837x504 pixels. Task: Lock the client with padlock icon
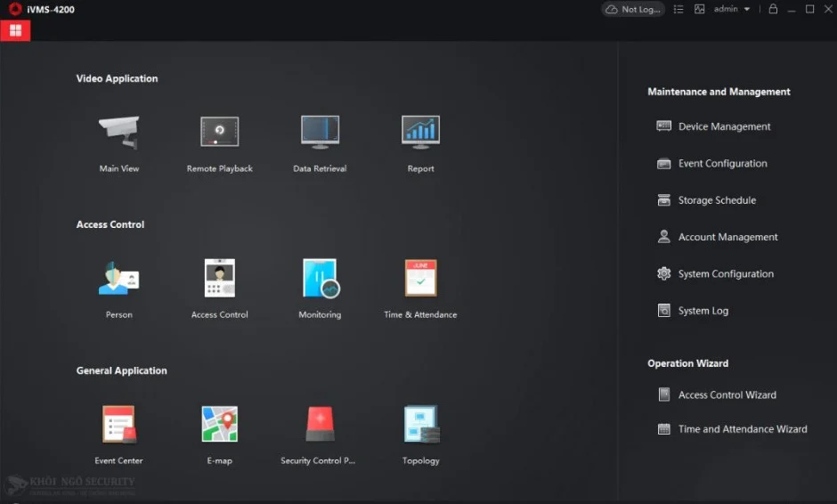(x=773, y=9)
